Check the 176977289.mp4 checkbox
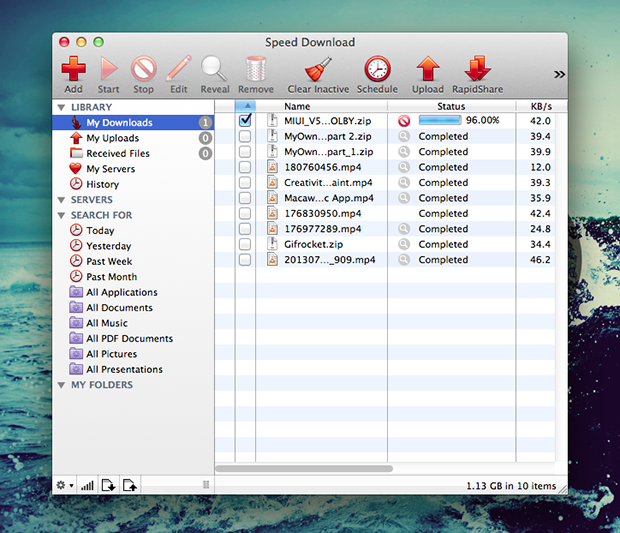The image size is (620, 533). [x=245, y=229]
